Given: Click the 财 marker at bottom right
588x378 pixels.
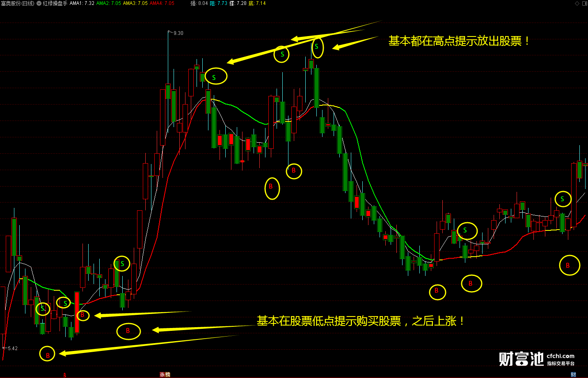Looking at the screenshot, I should point(573,375).
